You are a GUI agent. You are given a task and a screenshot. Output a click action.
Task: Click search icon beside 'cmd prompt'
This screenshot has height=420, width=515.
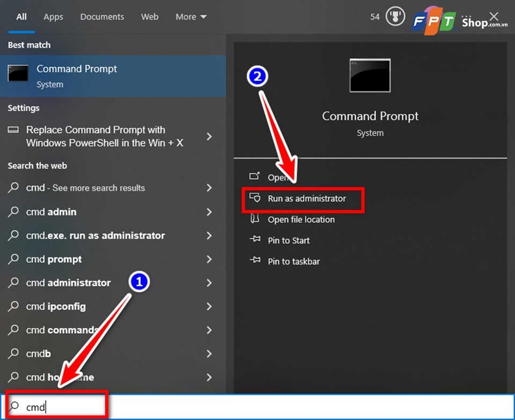coord(13,259)
